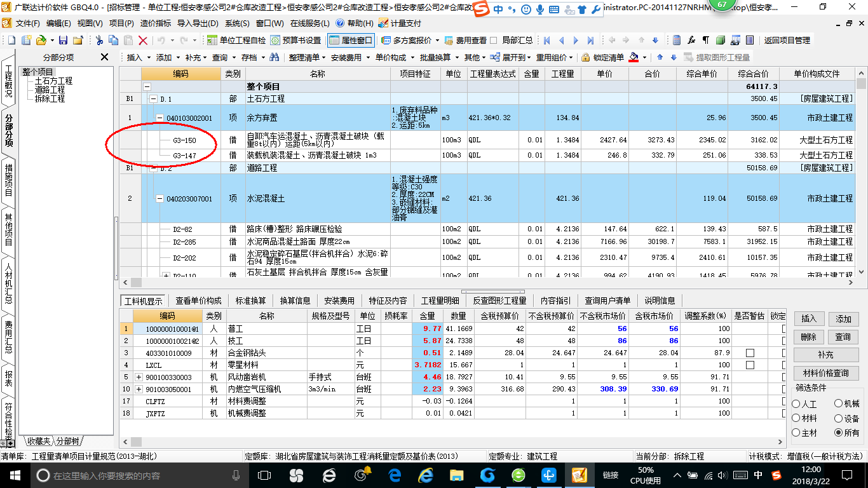868x488 pixels.
Task: Select the 设备 filter radio button
Action: click(839, 418)
